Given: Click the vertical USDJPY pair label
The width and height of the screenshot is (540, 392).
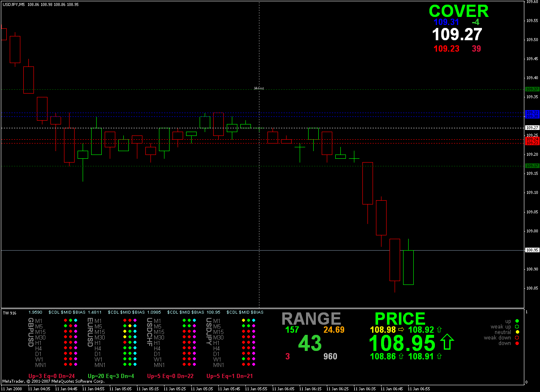Looking at the screenshot, I should pos(209,331).
